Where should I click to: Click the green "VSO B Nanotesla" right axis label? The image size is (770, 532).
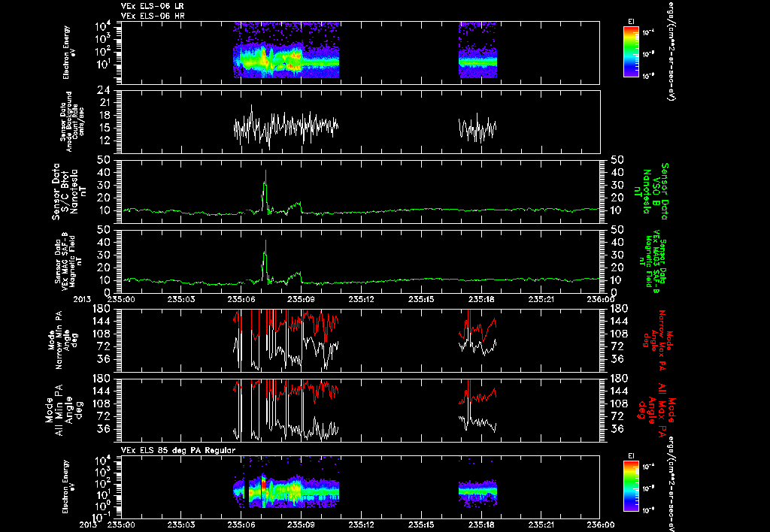651,192
